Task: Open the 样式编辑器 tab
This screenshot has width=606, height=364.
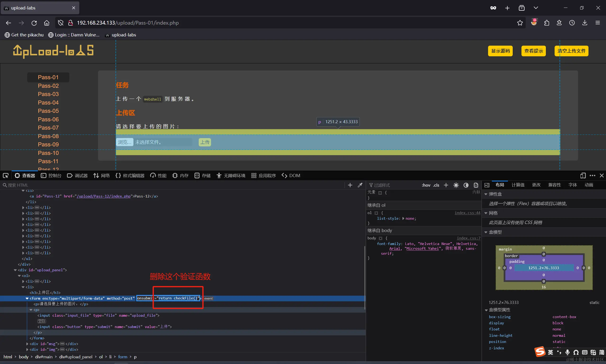Action: [x=130, y=175]
